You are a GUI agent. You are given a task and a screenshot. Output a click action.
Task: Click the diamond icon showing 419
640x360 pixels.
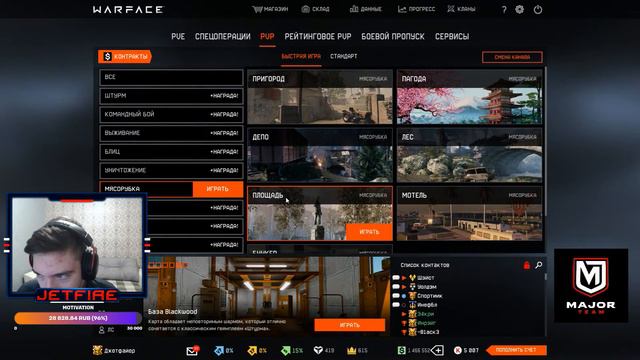318,350
